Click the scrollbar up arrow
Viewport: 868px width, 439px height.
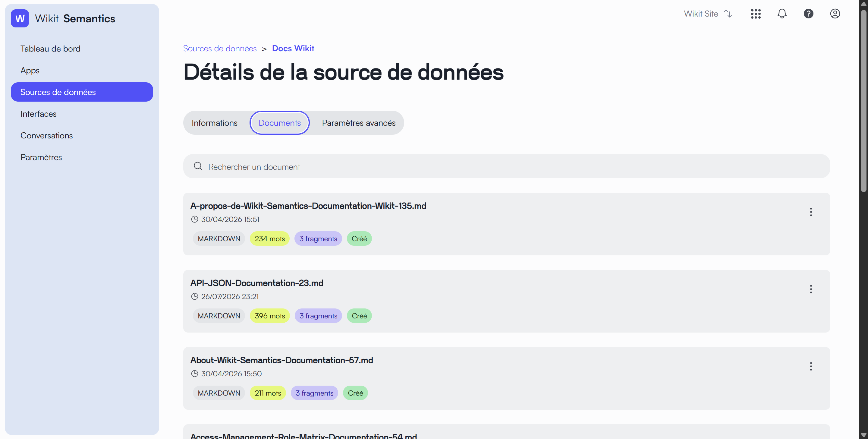click(863, 4)
